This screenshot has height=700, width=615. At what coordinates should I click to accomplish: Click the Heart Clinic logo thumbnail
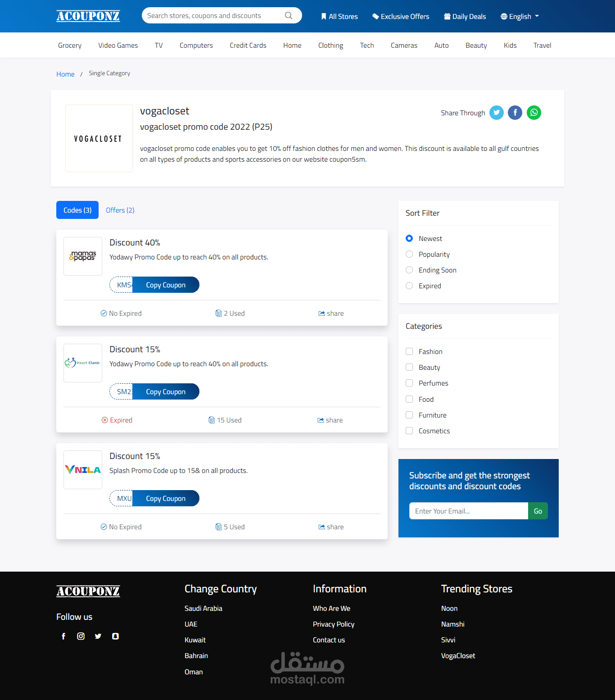coord(83,363)
